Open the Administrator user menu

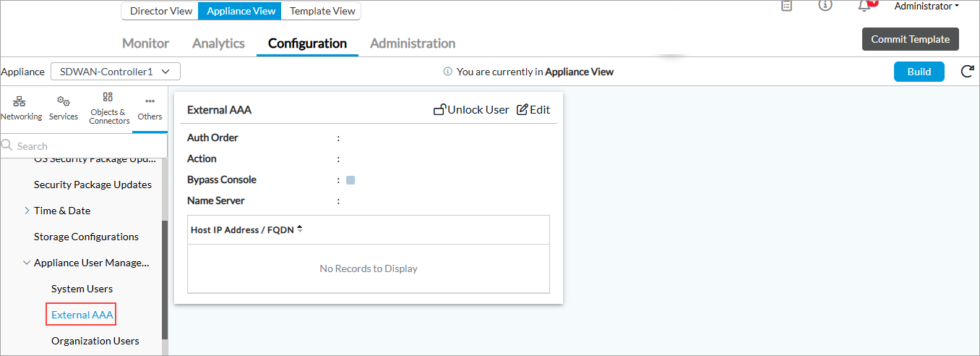coord(927,7)
